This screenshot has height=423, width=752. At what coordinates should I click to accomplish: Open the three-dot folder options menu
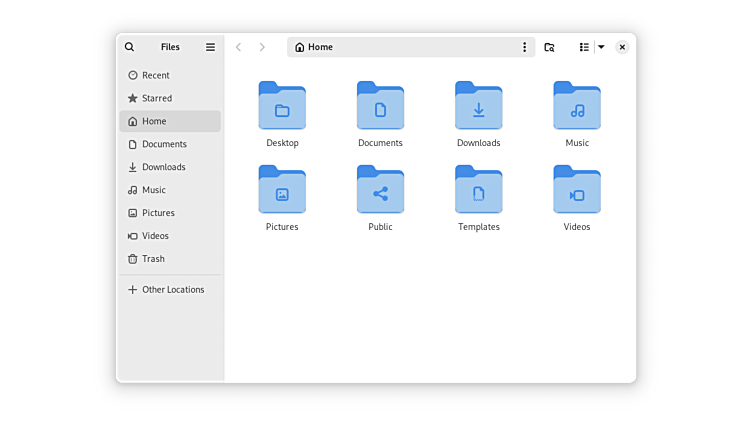(524, 47)
